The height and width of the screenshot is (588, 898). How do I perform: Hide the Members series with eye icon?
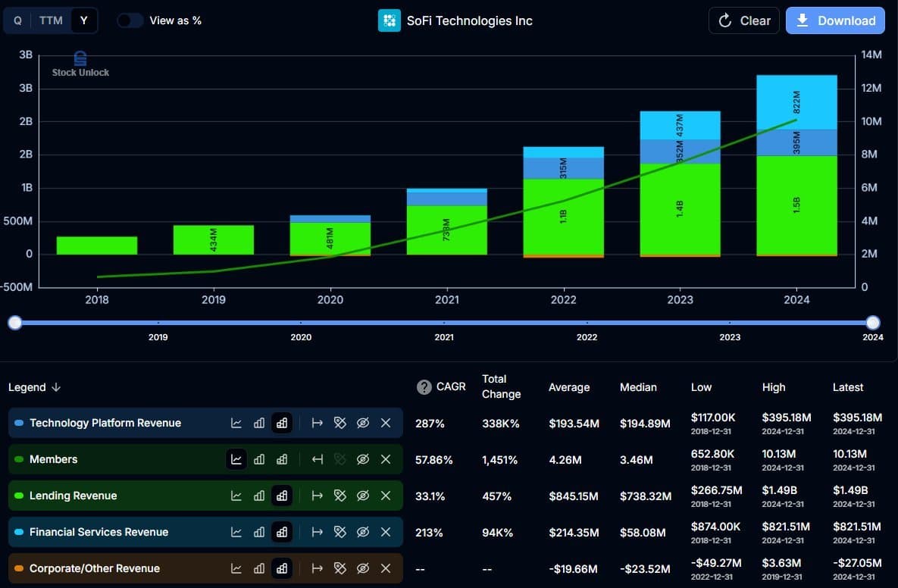[x=362, y=459]
